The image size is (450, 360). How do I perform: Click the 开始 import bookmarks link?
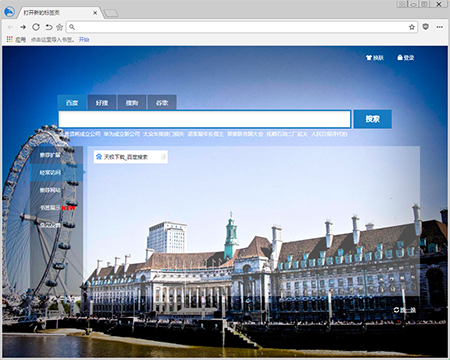pyautogui.click(x=84, y=40)
